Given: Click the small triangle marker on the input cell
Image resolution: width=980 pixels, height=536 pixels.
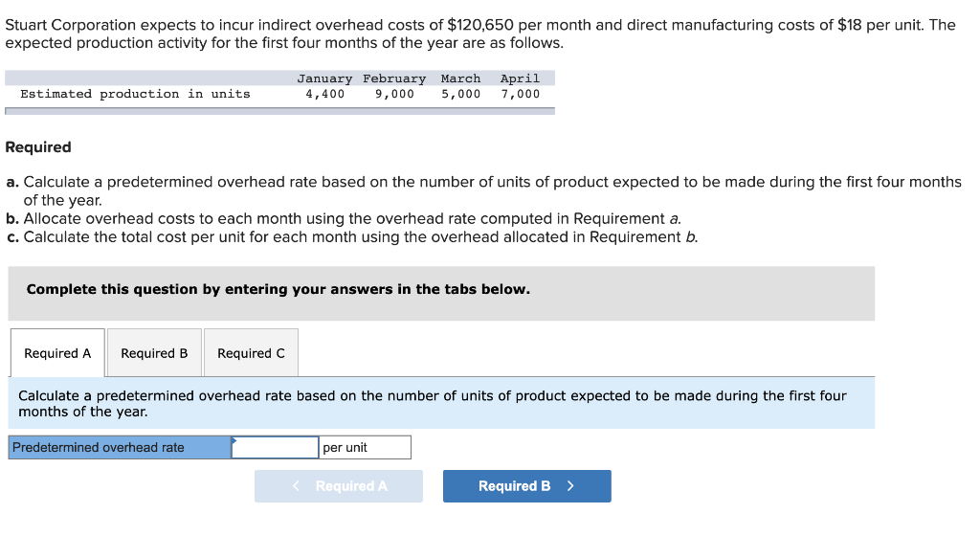Looking at the screenshot, I should point(234,440).
